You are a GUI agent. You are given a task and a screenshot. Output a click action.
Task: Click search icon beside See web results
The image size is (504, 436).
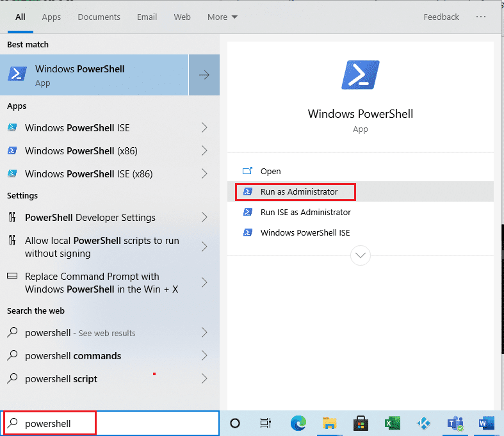click(x=12, y=332)
